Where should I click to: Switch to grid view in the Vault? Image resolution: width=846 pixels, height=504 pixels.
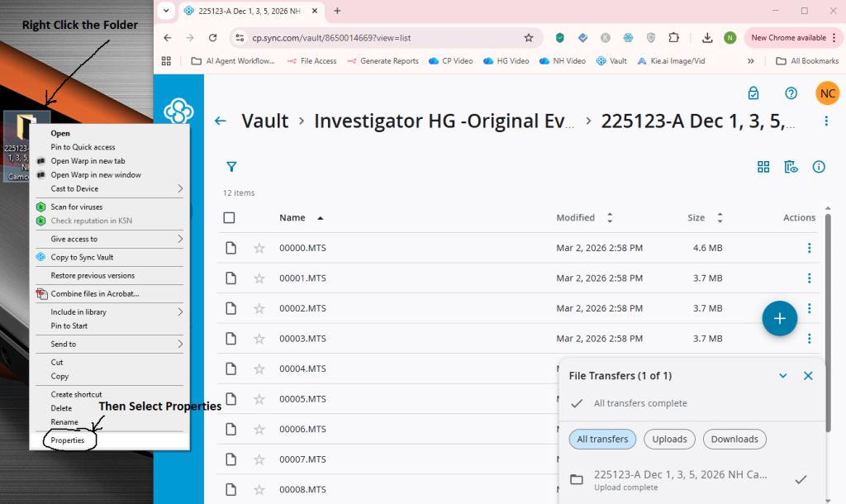coord(763,166)
